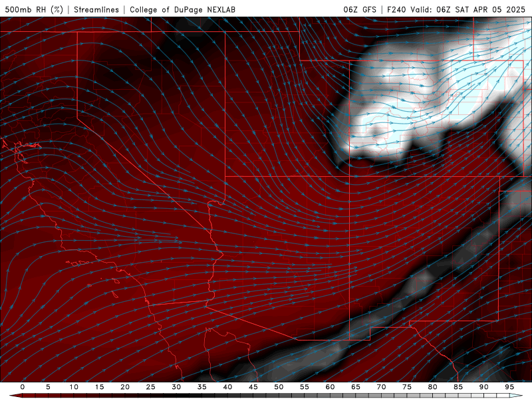Click the 50 label on the color scale

(x=279, y=387)
